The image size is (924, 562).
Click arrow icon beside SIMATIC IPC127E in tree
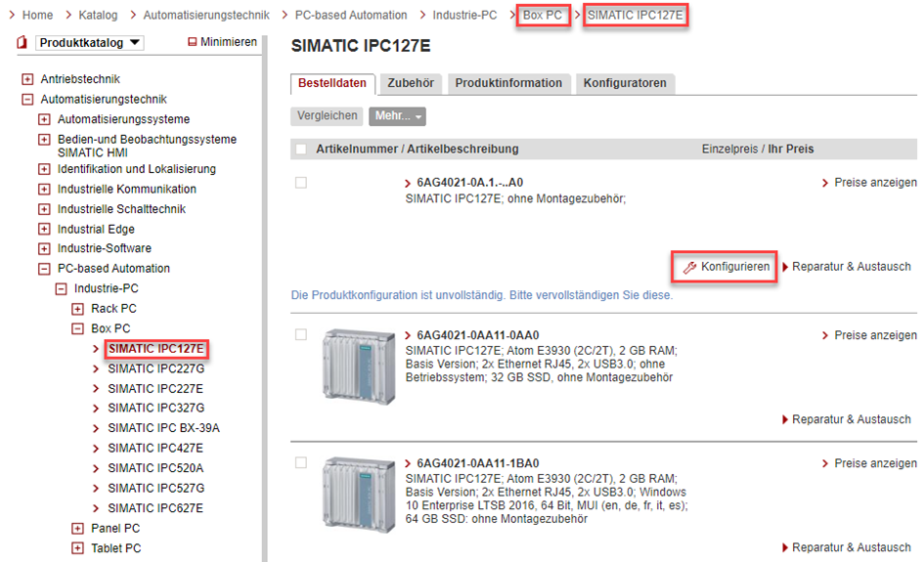coord(96,349)
